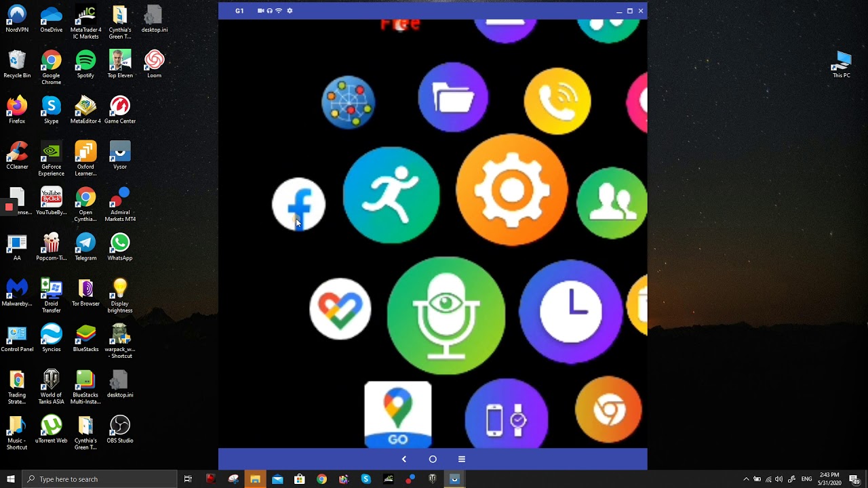Select the BlueStacks desktop shortcut
Screen dimensions: 868x488
click(x=85, y=338)
